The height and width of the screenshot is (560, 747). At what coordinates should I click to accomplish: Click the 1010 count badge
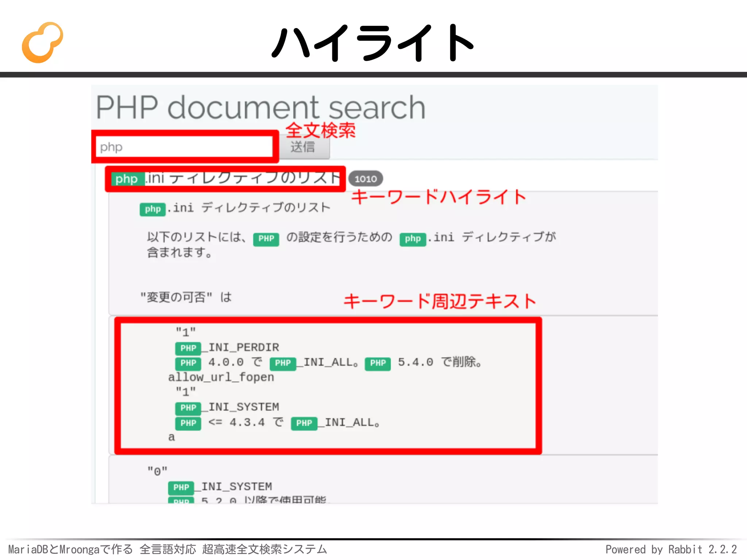click(365, 179)
